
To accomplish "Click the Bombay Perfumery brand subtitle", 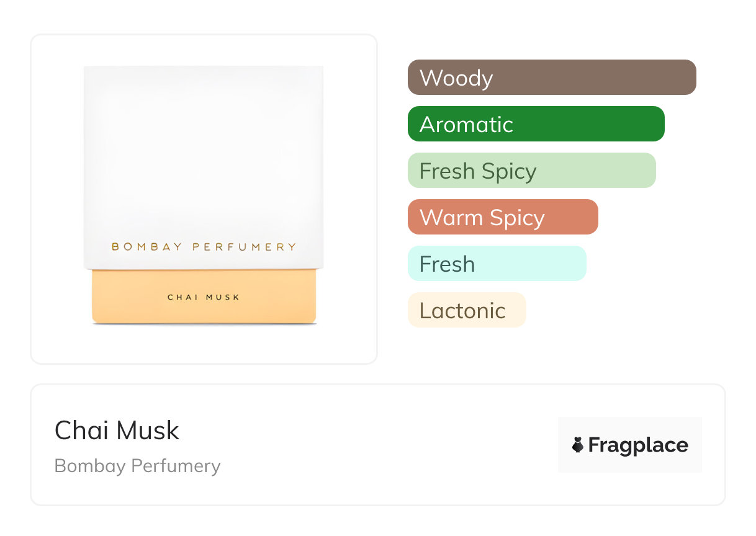I will click(x=137, y=466).
